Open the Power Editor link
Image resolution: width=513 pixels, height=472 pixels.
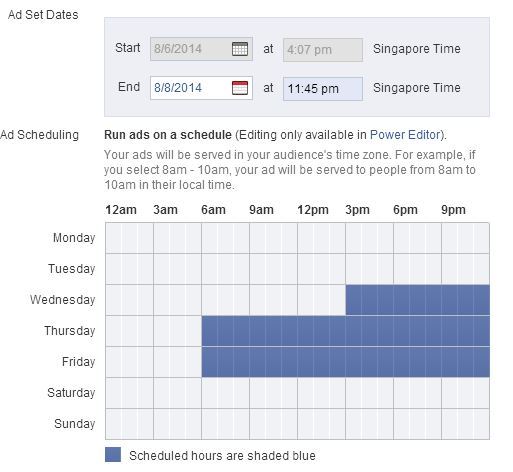point(405,135)
